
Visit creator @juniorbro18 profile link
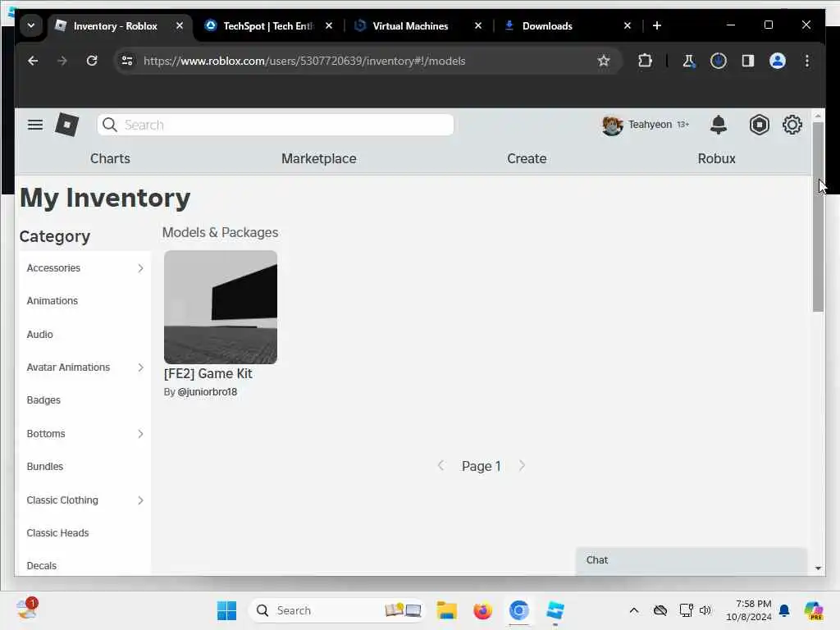pos(208,392)
